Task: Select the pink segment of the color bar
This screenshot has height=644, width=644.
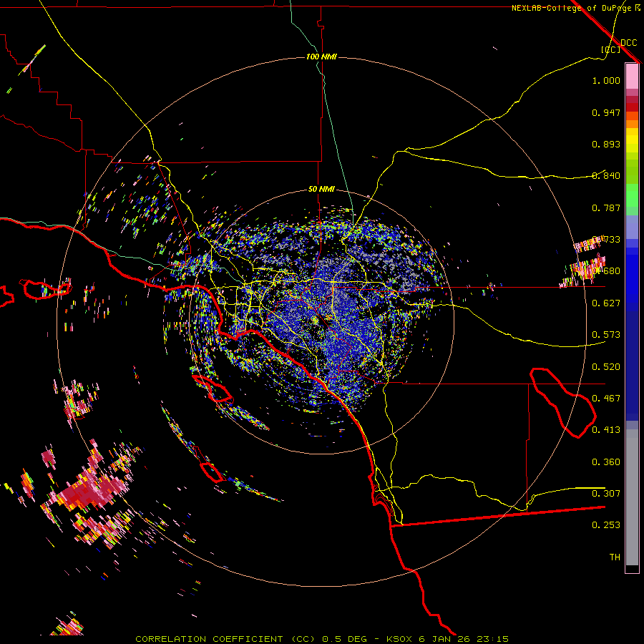Action: pyautogui.click(x=632, y=77)
